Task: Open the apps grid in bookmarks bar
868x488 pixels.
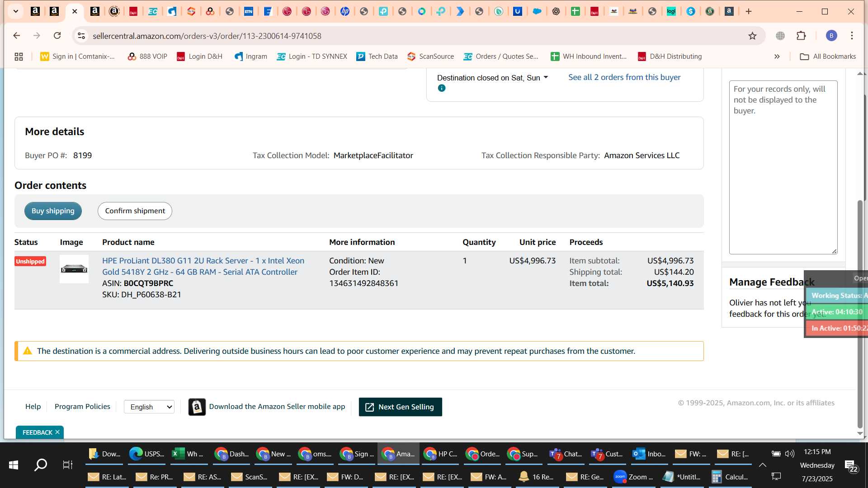Action: 19,56
